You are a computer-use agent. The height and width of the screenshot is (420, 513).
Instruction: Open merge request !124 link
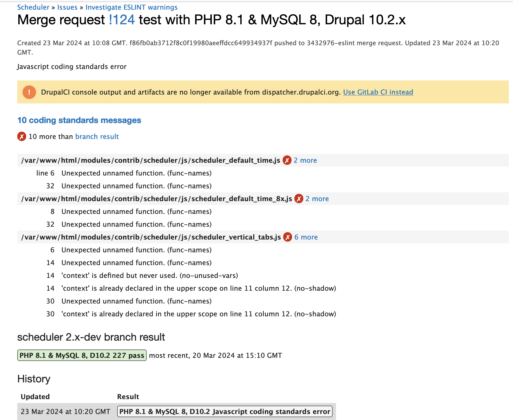[122, 20]
